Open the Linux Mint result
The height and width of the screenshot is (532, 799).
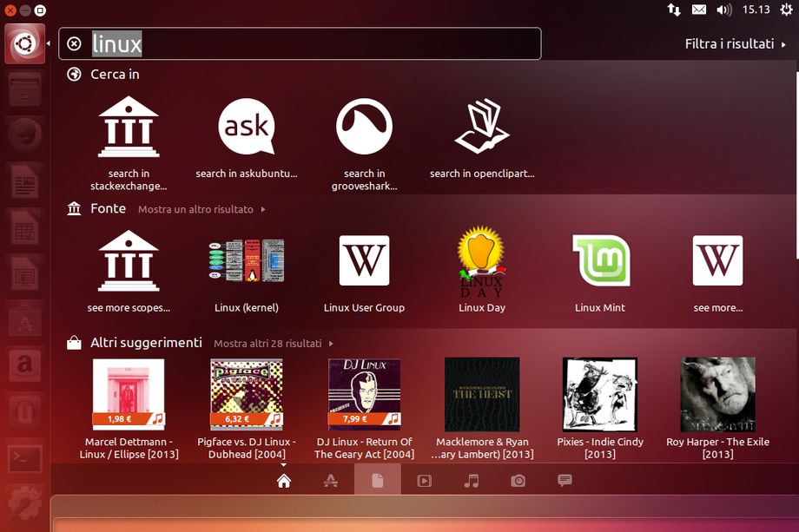(x=600, y=261)
